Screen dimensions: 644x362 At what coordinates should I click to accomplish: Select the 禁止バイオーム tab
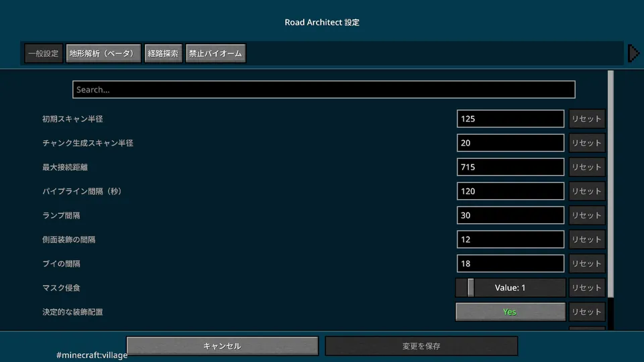click(x=215, y=54)
